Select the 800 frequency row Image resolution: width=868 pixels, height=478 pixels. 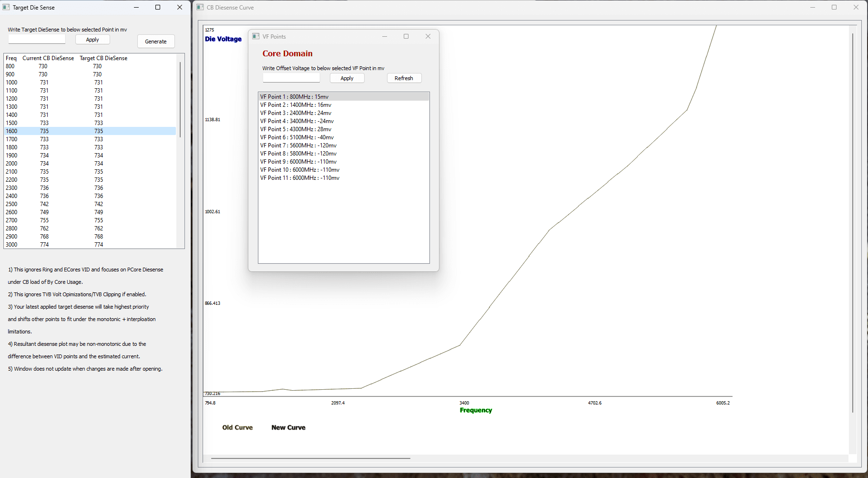tap(90, 66)
